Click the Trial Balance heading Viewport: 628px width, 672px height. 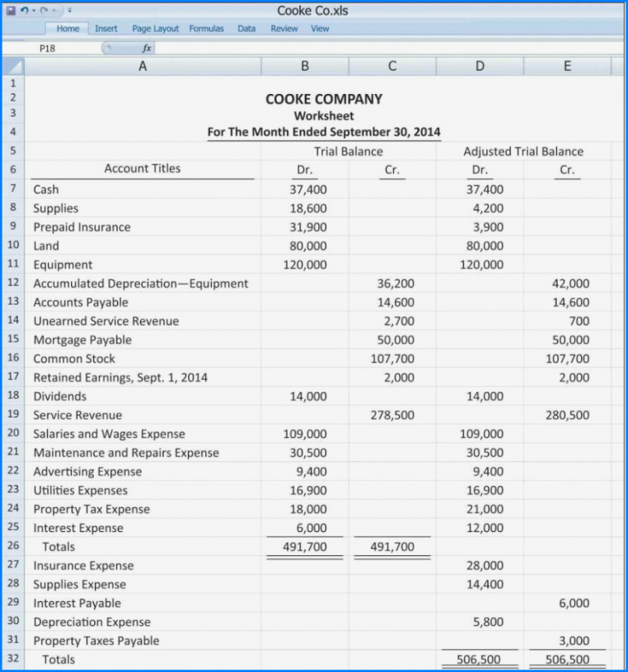point(348,152)
